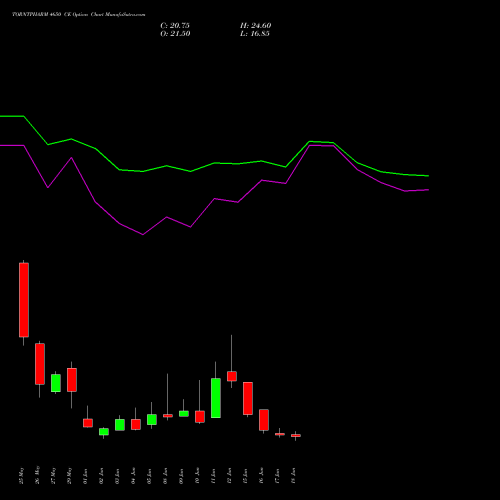The width and height of the screenshot is (500, 500).
Task: Click the 10 Jun date label
Action: [x=198, y=476]
